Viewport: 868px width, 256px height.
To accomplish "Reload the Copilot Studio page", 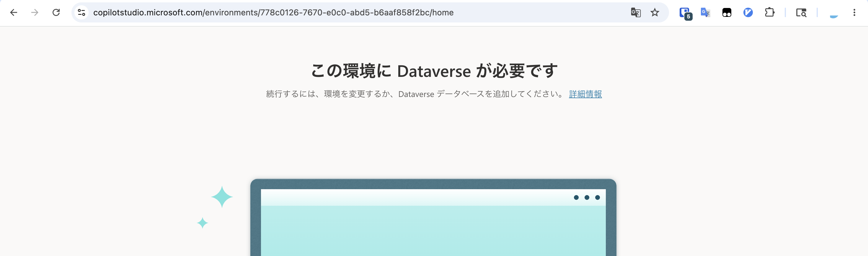I will coord(56,12).
